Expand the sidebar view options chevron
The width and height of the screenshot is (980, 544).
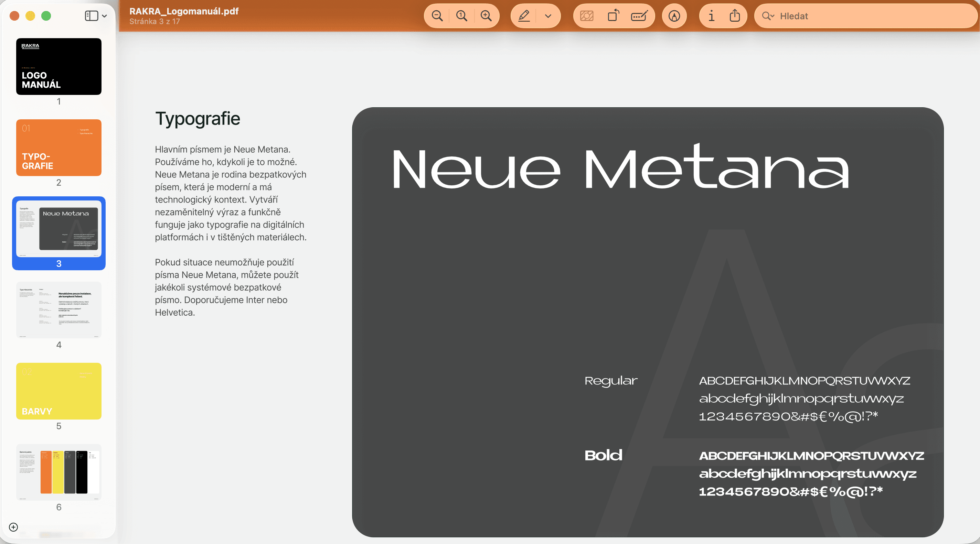click(x=105, y=16)
